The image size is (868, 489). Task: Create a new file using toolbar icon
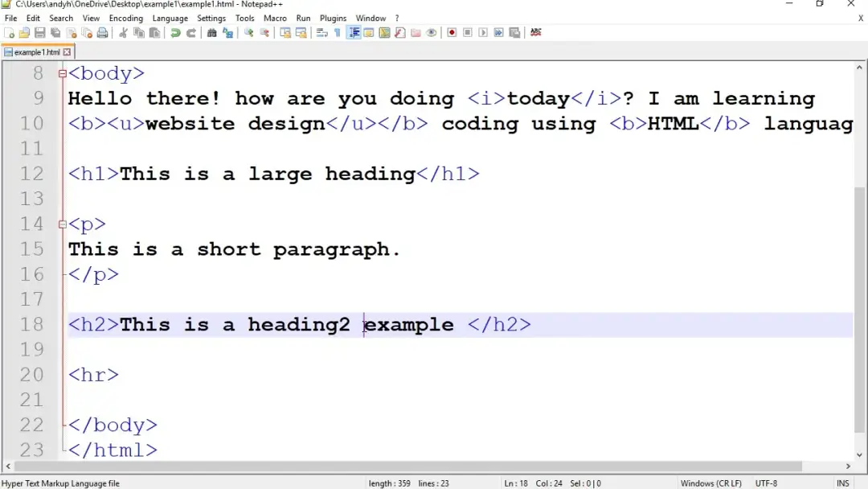click(x=10, y=32)
